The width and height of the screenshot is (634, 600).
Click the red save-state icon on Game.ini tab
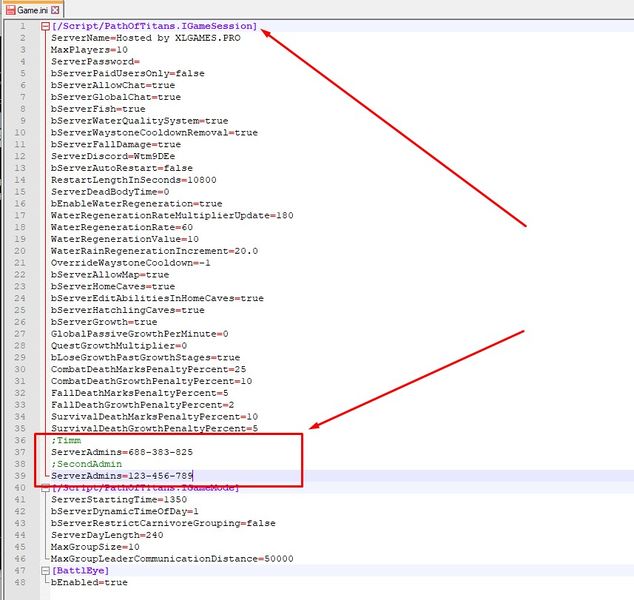tap(9, 10)
